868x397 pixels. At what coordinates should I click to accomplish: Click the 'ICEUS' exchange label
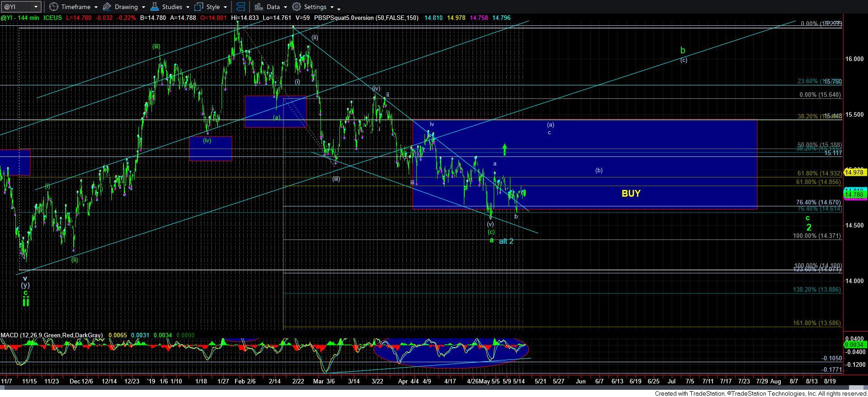[53, 18]
